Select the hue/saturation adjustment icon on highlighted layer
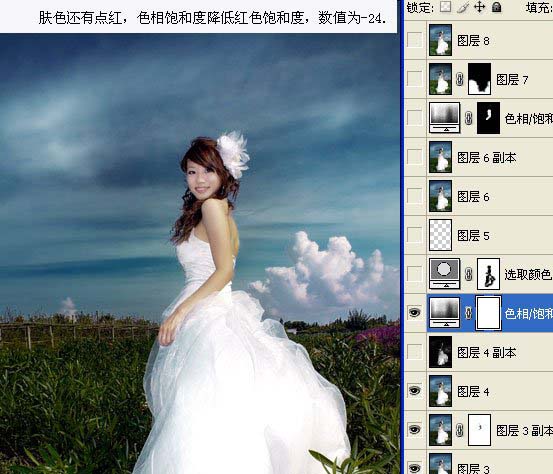553x474 pixels. pos(445,313)
